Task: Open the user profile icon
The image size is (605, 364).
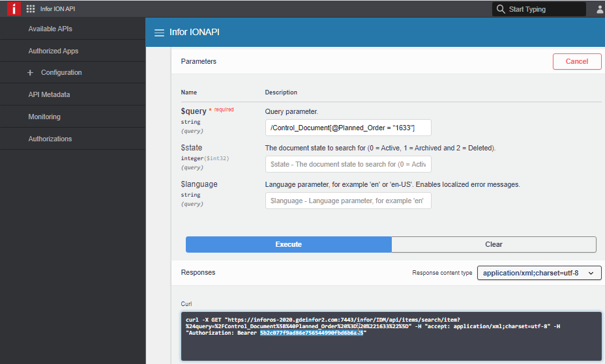Action: [600, 9]
